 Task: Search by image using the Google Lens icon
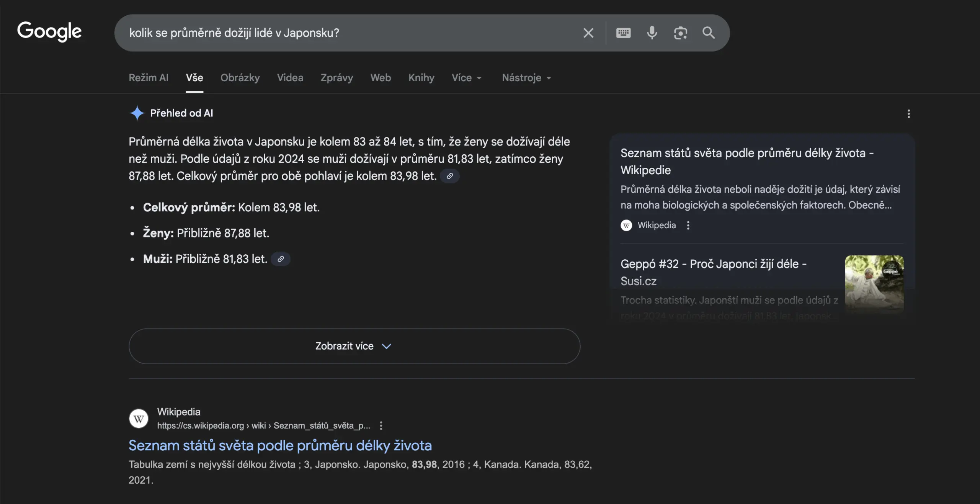pyautogui.click(x=681, y=33)
